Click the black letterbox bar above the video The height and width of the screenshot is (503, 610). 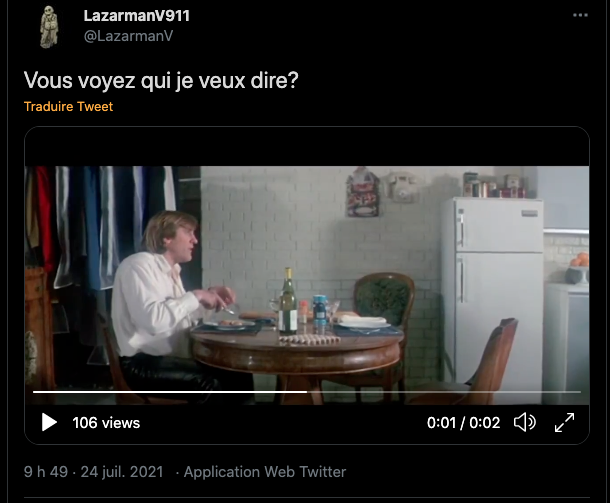coord(307,147)
